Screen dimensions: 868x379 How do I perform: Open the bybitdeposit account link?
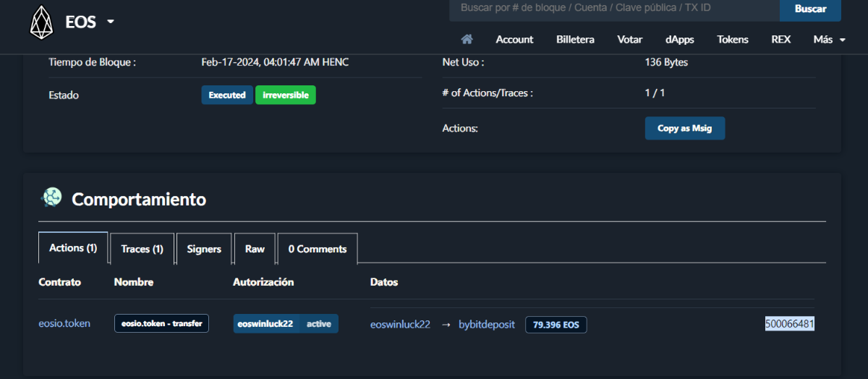click(x=486, y=325)
